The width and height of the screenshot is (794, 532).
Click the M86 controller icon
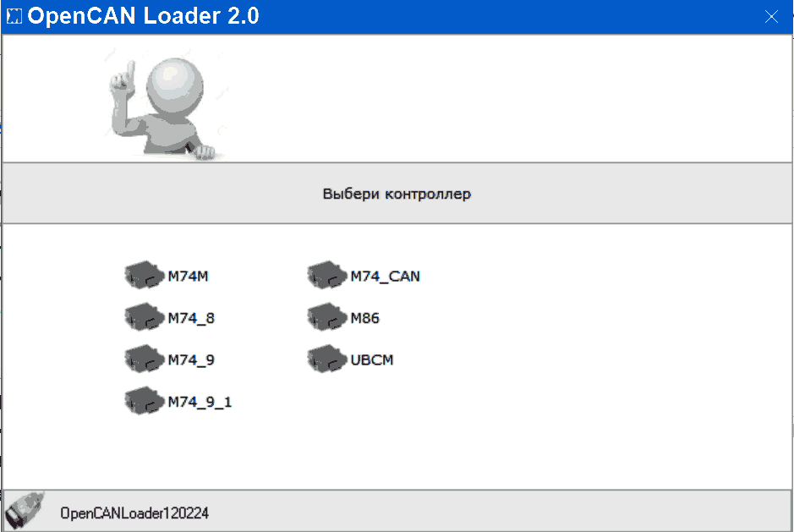327,317
